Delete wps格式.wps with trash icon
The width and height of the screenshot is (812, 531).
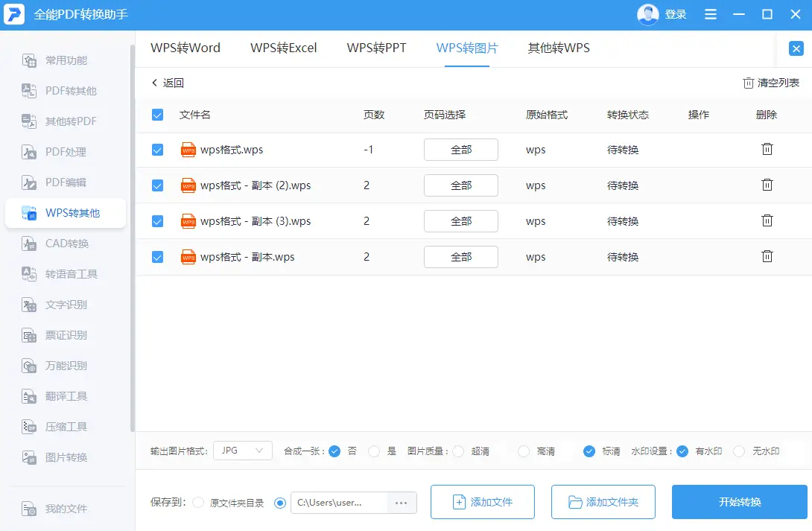(x=767, y=149)
